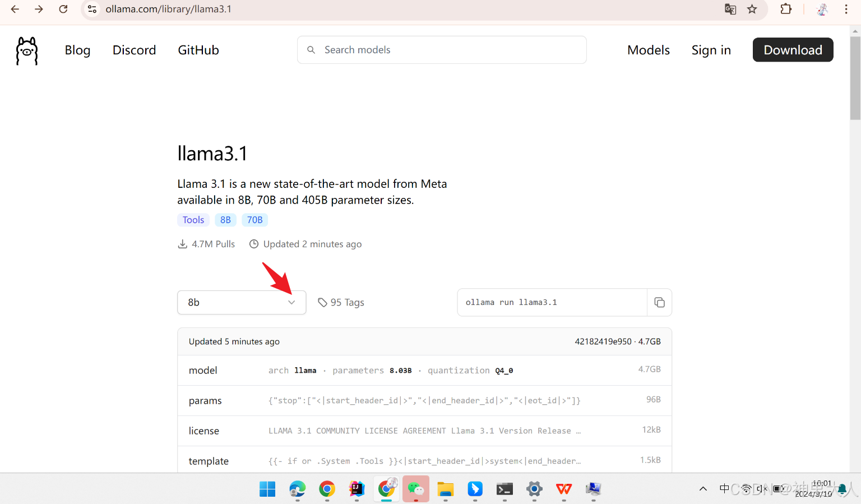Select the 70B tag badge
This screenshot has height=504, width=861.
click(x=255, y=220)
